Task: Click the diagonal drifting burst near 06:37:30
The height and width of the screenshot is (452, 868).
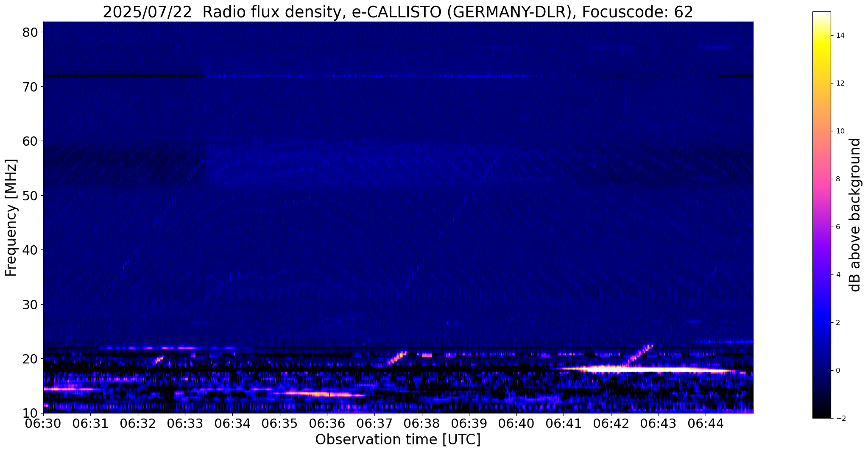Action: [x=397, y=358]
